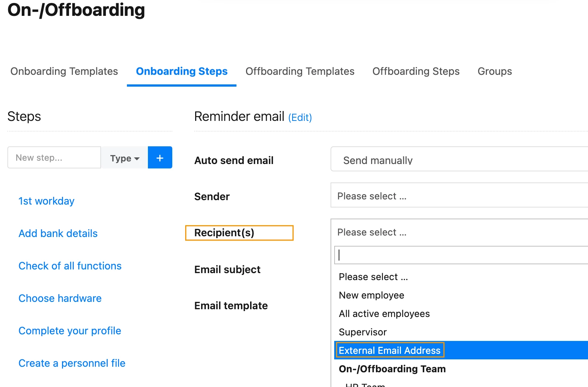Click the New step input field

54,157
